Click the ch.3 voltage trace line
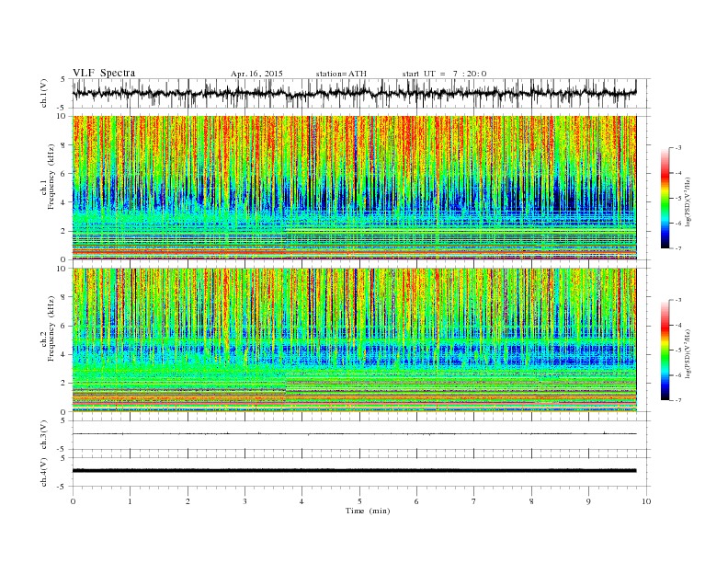728x563 pixels. 354,434
